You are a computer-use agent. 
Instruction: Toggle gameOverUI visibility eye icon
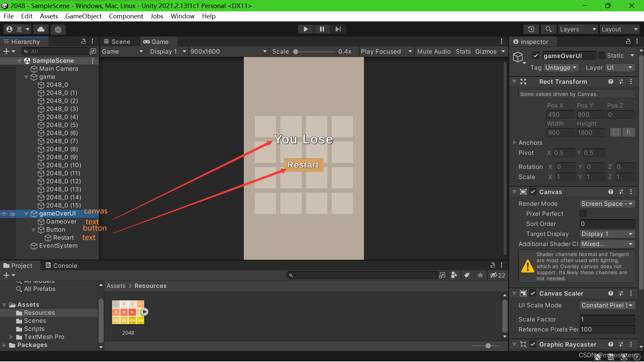(x=4, y=214)
